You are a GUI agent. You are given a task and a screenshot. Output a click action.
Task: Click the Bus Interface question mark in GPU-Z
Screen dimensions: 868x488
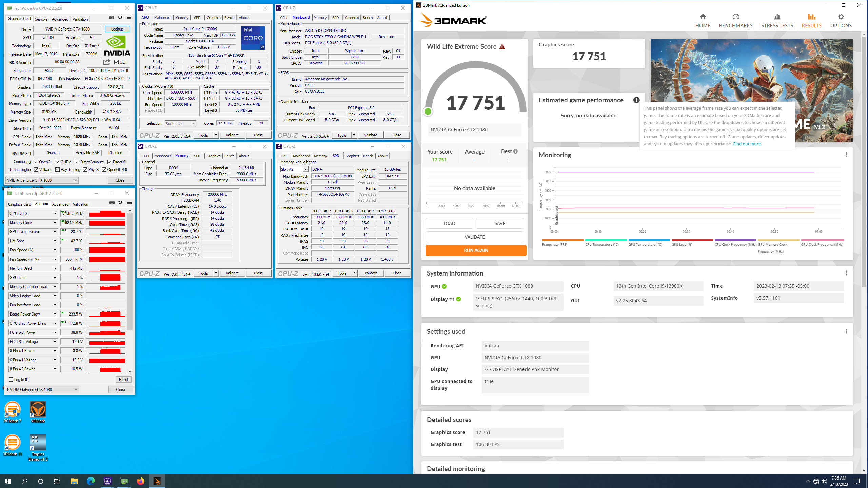(x=129, y=79)
